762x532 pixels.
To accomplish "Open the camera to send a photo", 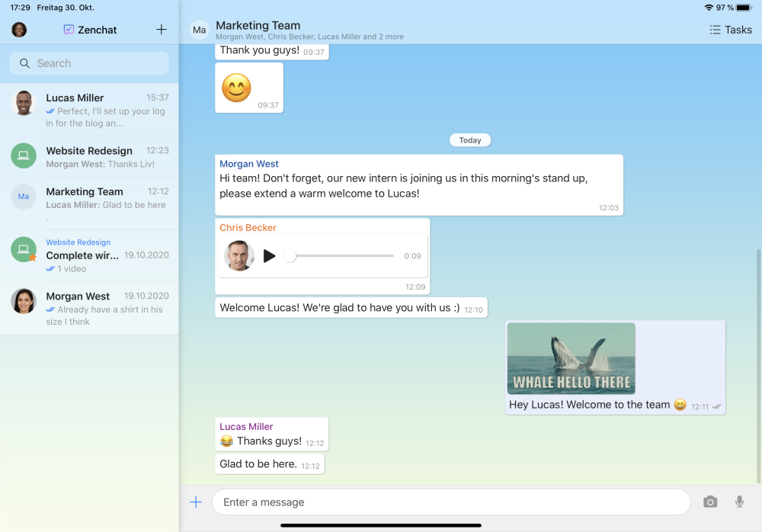I will pos(710,502).
